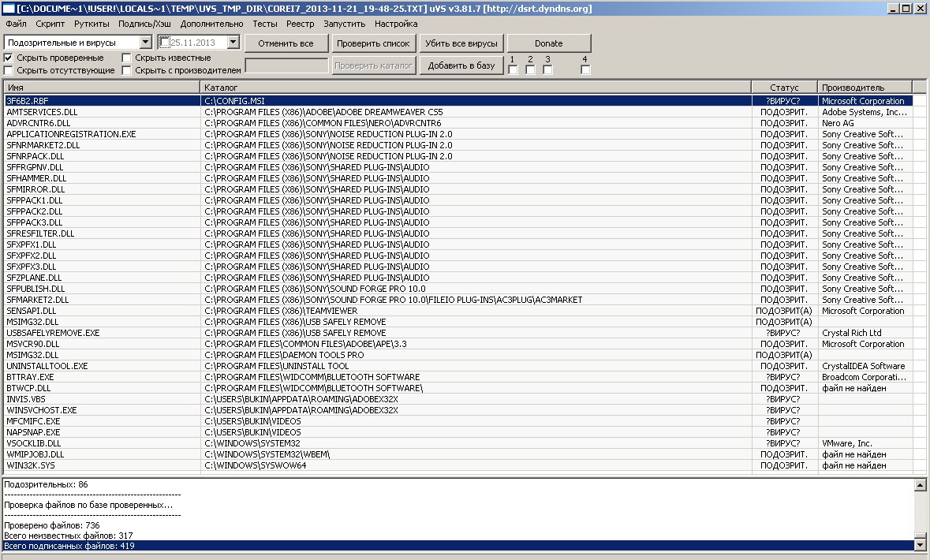Open the Руткиты menu

92,24
